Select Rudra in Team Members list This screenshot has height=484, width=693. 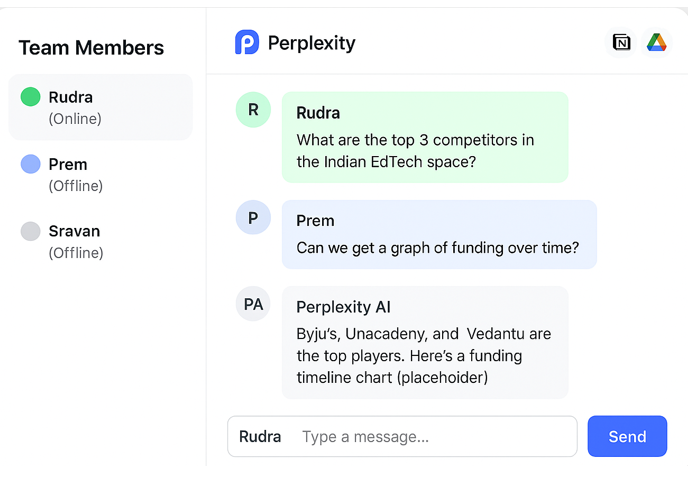[x=100, y=107]
